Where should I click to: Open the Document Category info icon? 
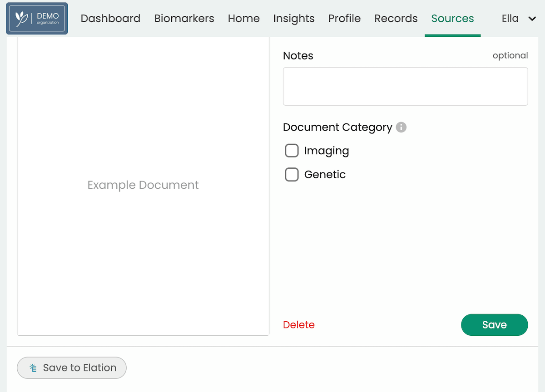(401, 127)
